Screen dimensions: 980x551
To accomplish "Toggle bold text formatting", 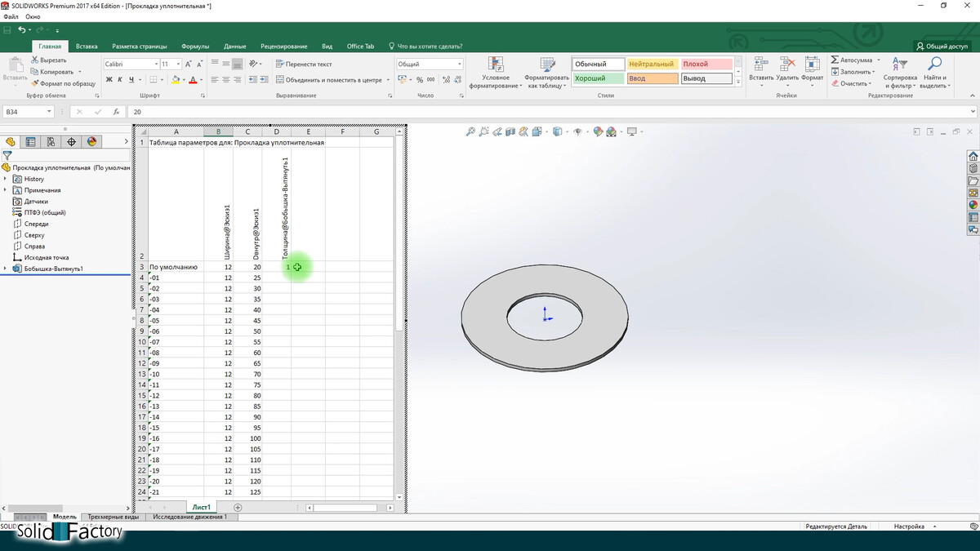I will point(109,80).
